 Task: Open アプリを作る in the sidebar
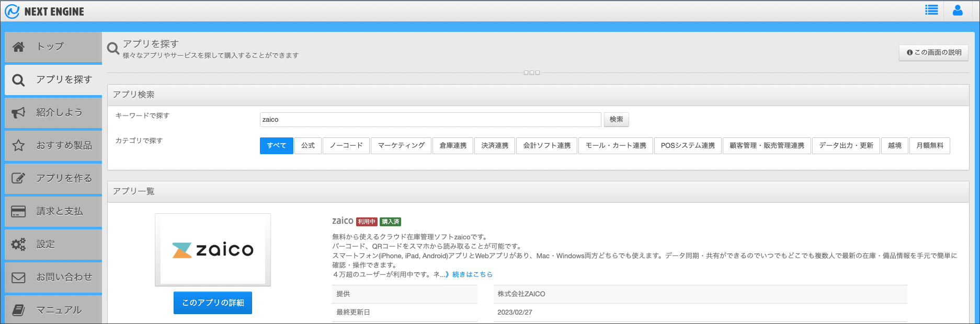[x=53, y=178]
